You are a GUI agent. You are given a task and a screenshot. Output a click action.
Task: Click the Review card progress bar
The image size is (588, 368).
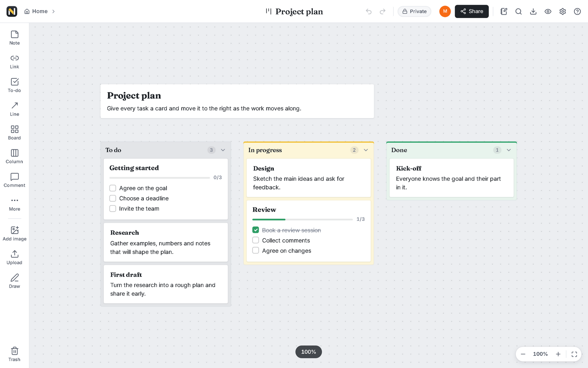[302, 220]
